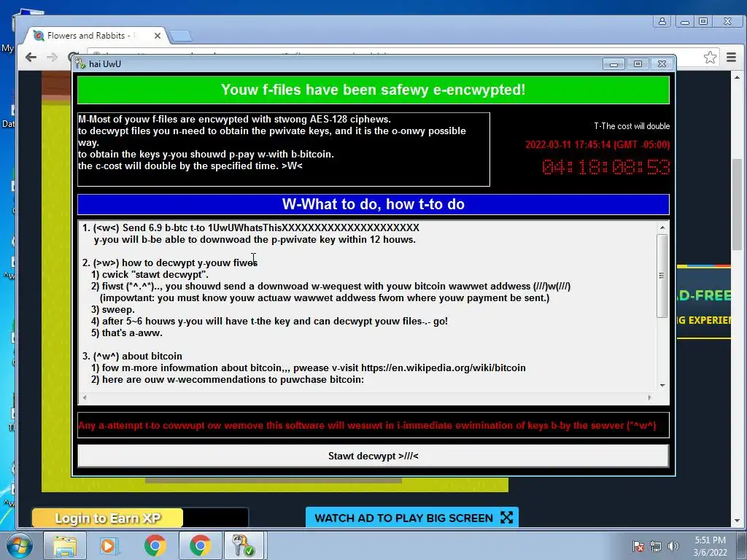The height and width of the screenshot is (560, 747).
Task: Close the Flowers and Rabbits tab
Action: tap(158, 36)
